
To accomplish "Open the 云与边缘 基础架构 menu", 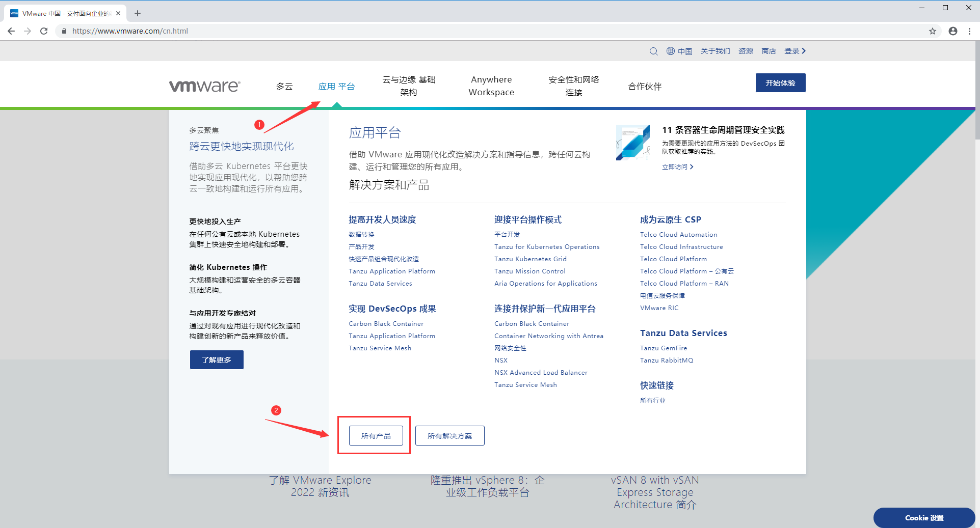I will (409, 86).
